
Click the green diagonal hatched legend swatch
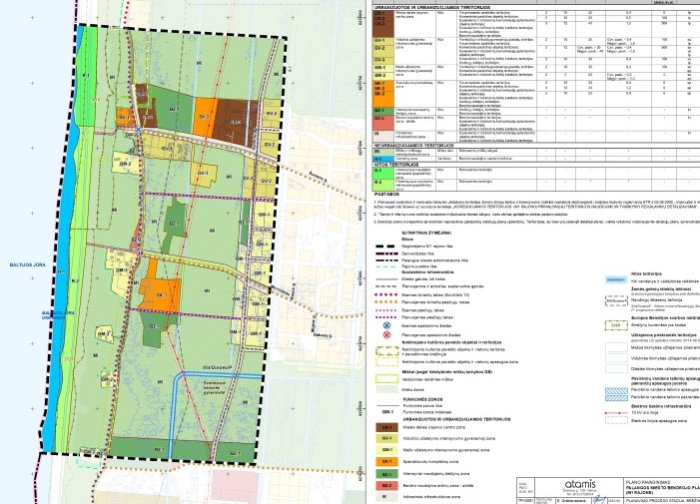point(387,389)
